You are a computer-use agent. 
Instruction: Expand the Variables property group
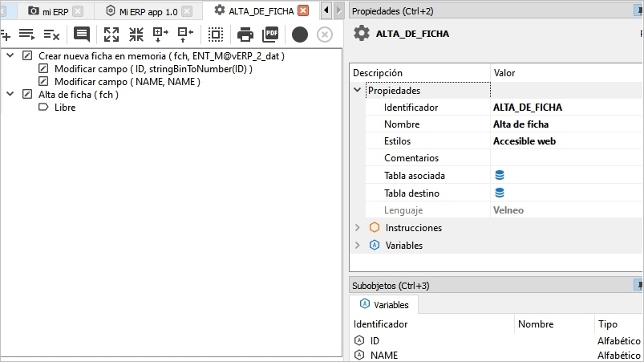click(x=358, y=246)
